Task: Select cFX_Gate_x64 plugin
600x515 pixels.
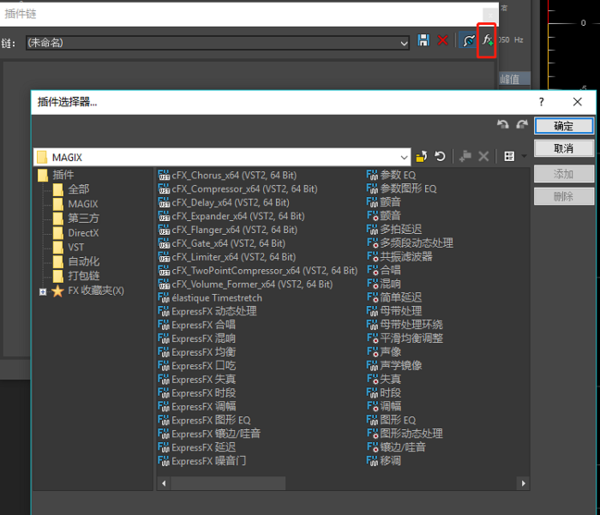Action: tap(222, 243)
